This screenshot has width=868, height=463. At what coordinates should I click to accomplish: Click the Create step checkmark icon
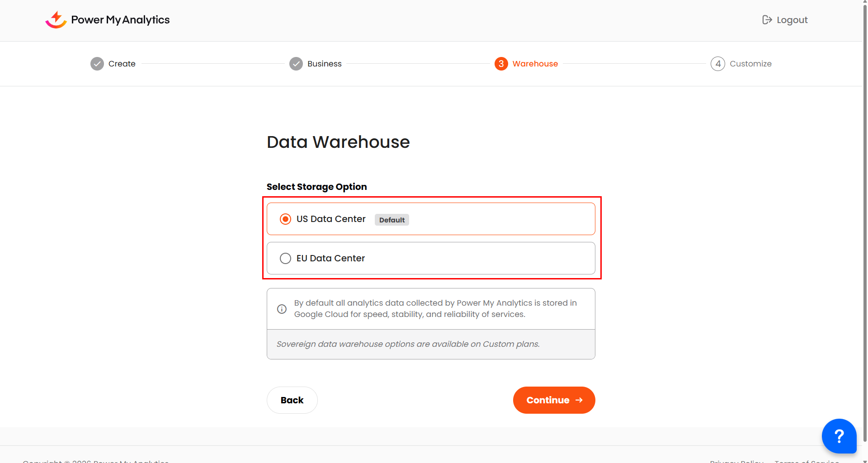(97, 64)
